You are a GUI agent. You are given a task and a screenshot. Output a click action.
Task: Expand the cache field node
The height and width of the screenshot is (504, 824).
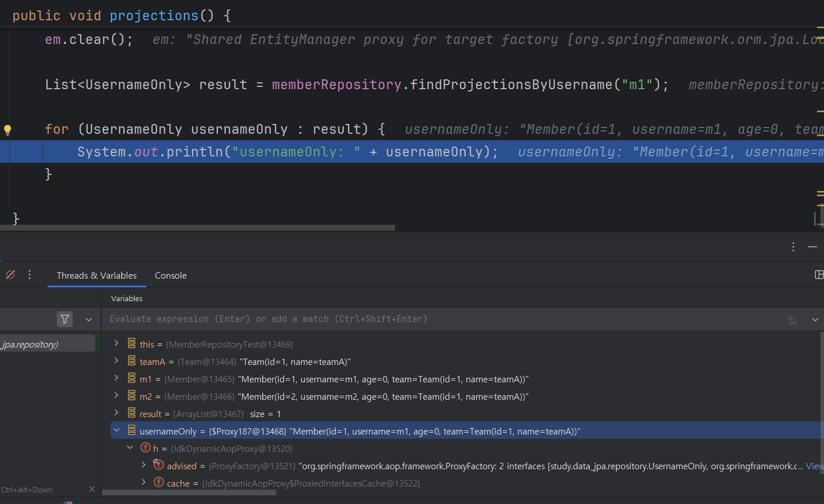pos(144,483)
